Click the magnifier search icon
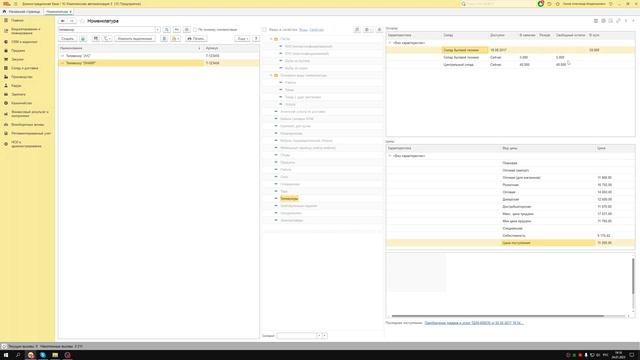 (x=167, y=30)
